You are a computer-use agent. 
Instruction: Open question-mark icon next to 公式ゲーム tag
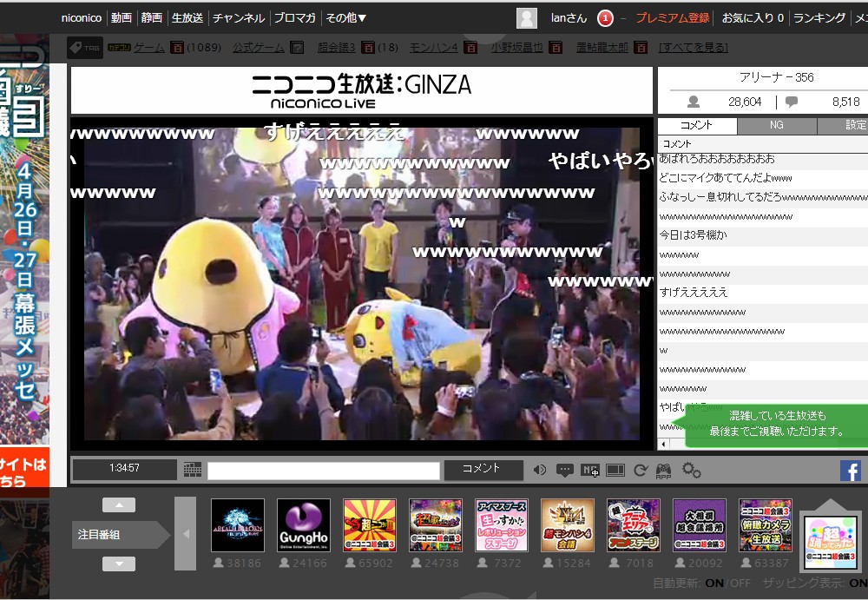tap(297, 48)
